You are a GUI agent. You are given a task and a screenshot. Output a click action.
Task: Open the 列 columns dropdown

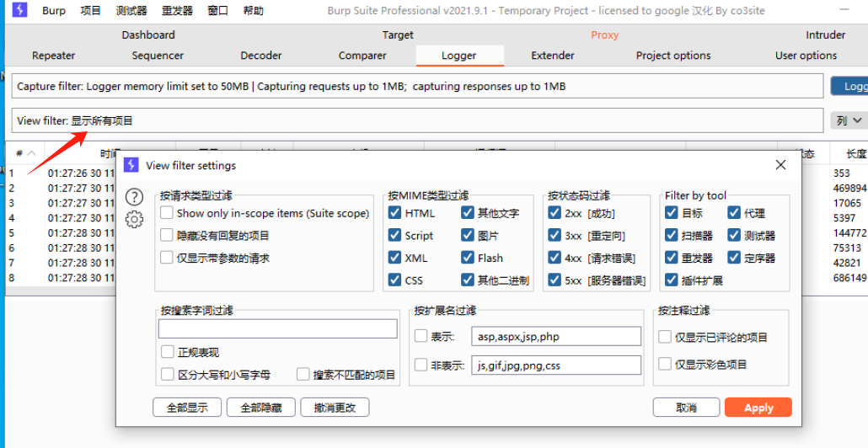(849, 120)
